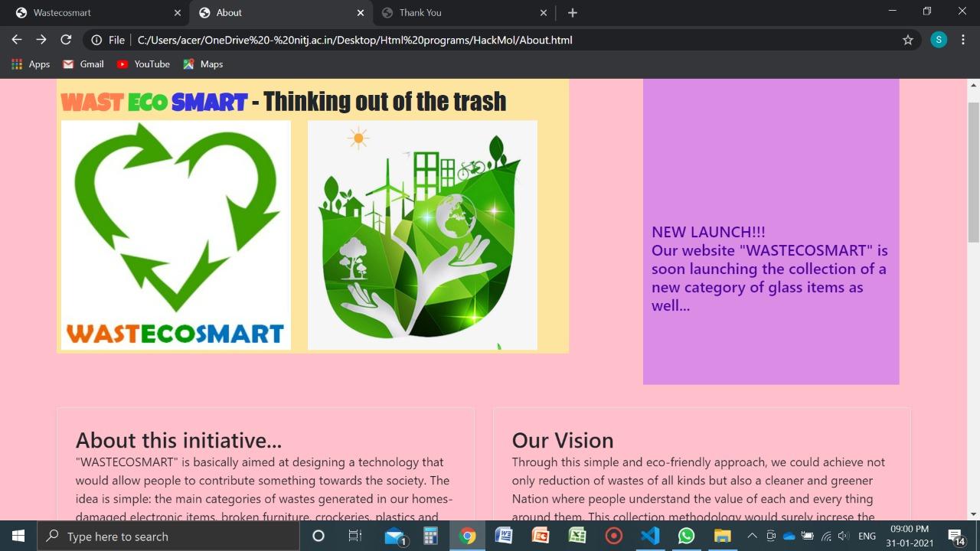Open the Windows Start menu
Screen dimensions: 980x551
18,536
